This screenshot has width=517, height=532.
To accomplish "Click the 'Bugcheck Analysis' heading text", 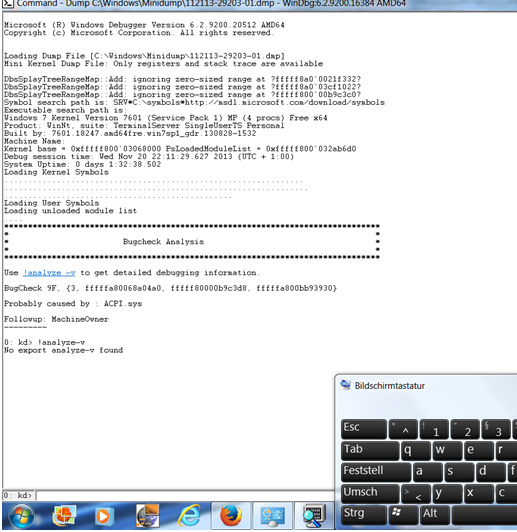I will (163, 242).
